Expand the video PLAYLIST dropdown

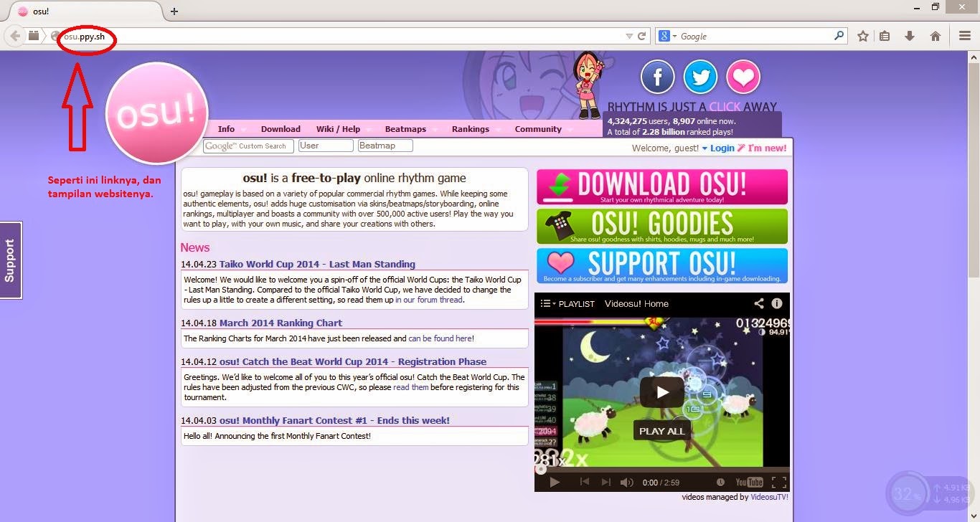click(x=567, y=303)
